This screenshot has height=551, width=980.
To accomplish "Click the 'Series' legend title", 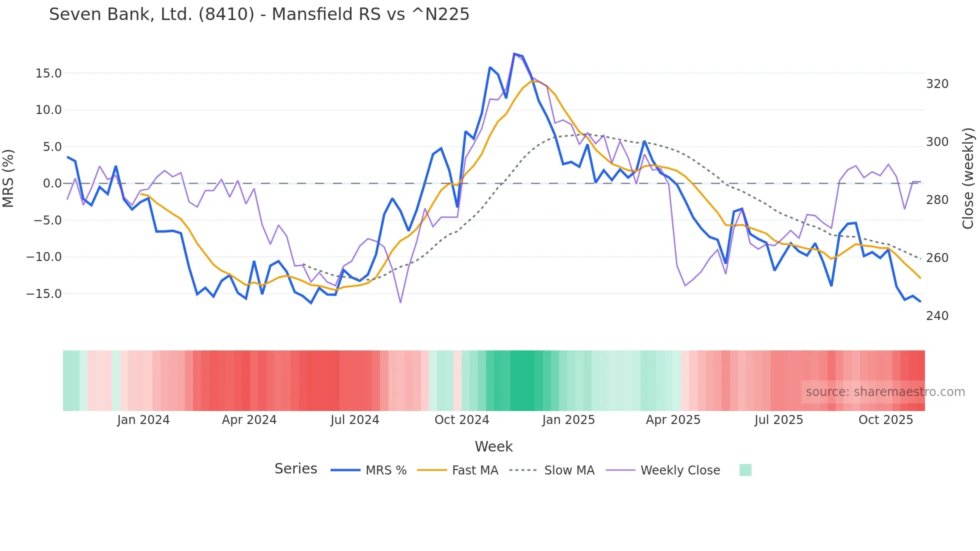I will 295,469.
